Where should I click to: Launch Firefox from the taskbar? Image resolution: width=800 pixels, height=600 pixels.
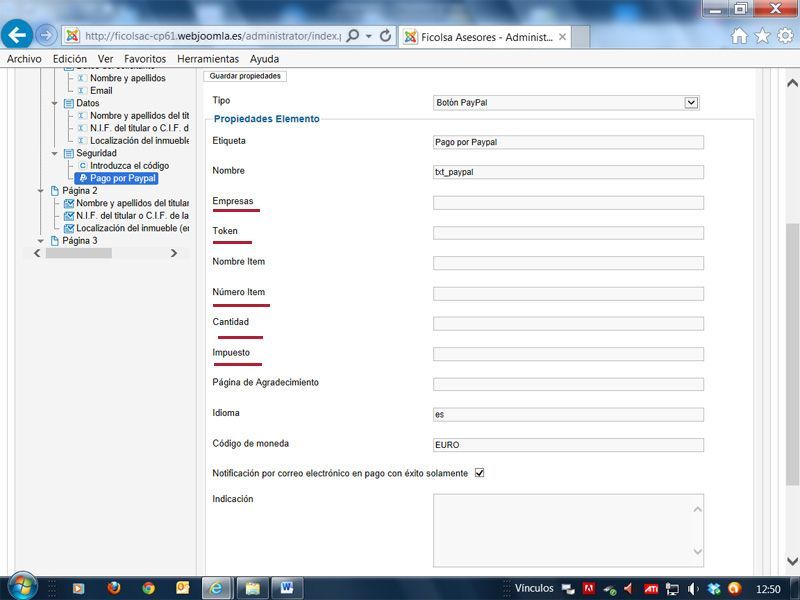coord(114,588)
